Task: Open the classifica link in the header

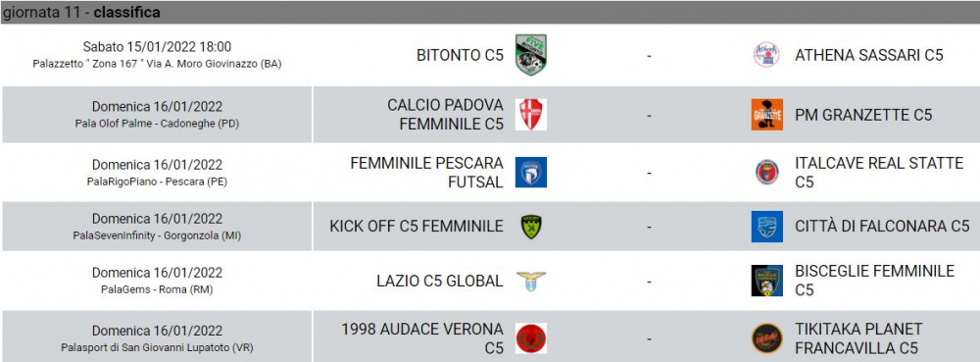Action: 126,12
